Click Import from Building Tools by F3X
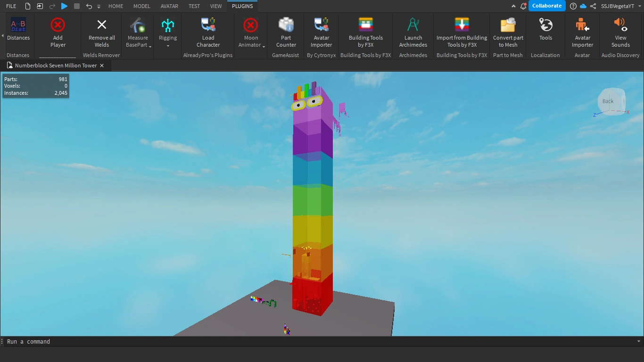This screenshot has width=644, height=362. pyautogui.click(x=461, y=32)
